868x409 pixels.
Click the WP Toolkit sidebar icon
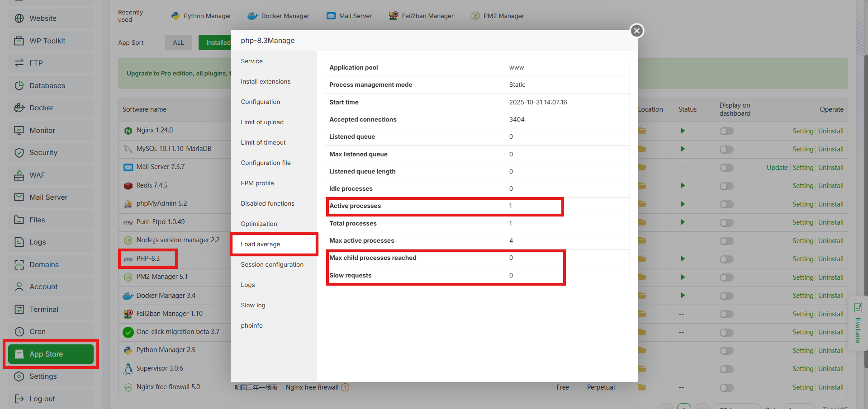click(x=19, y=41)
